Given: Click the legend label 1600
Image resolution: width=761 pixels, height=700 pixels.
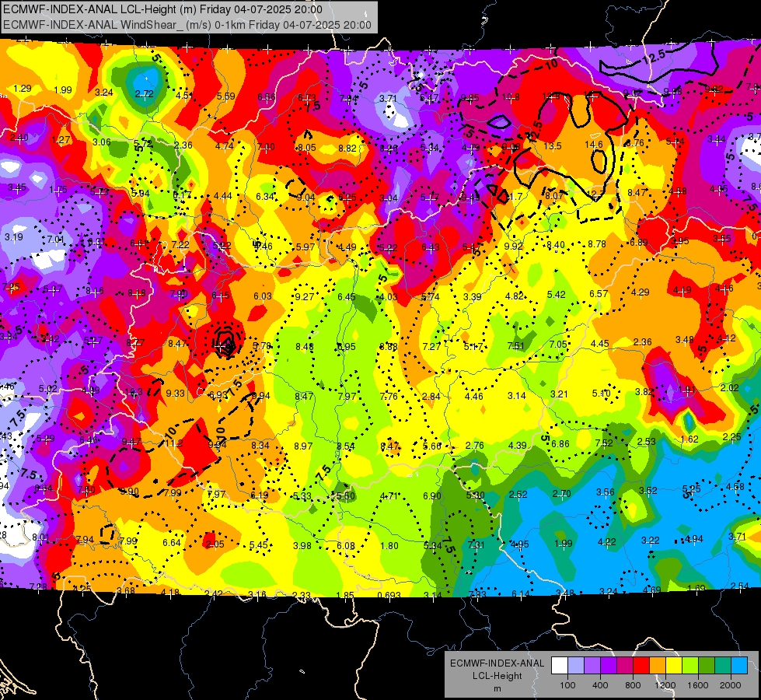Looking at the screenshot, I should (x=698, y=685).
